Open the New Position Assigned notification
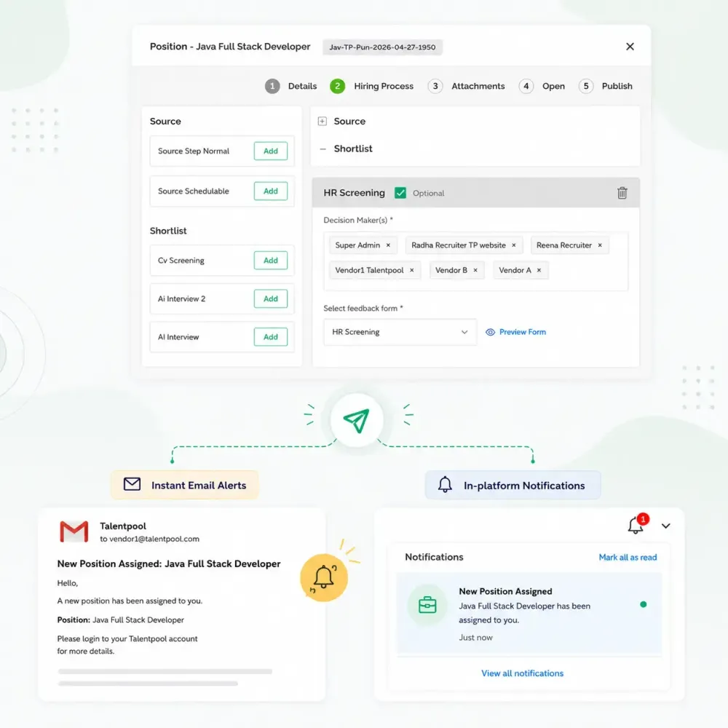 click(529, 613)
